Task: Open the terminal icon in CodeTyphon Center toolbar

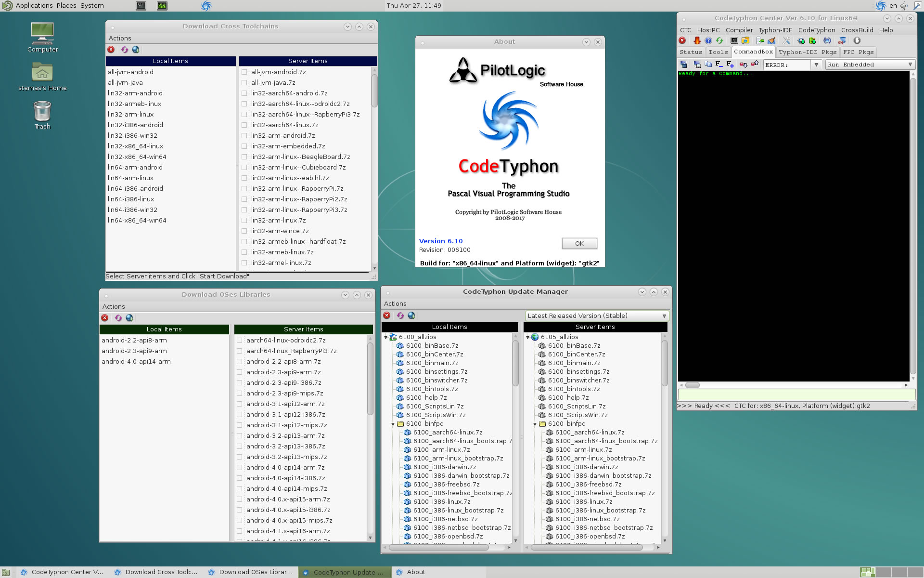Action: [734, 40]
